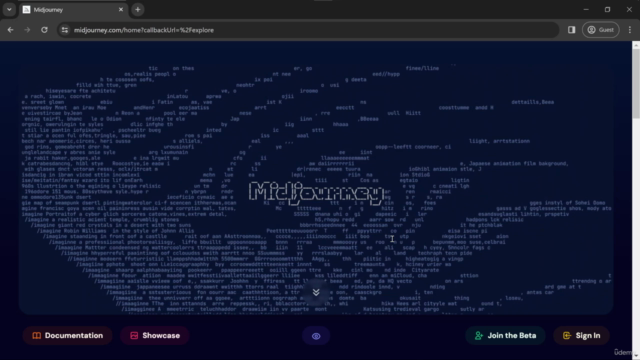This screenshot has height=360, width=640.
Task: Close the Midjourney tab
Action: pyautogui.click(x=121, y=9)
